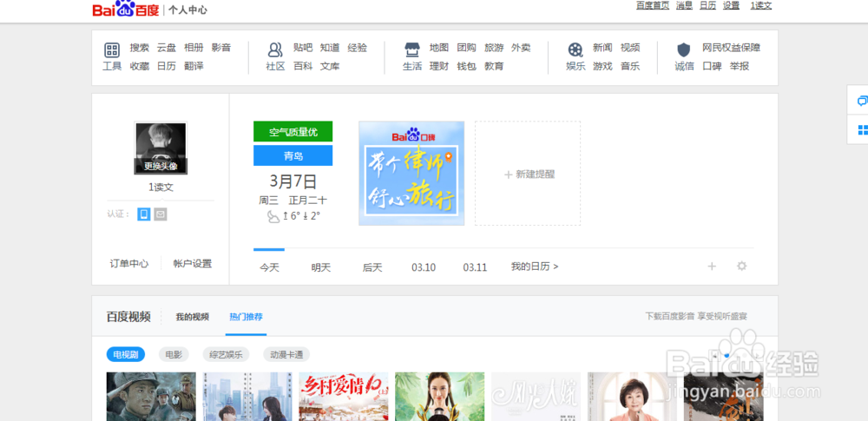Open 口碑 link
This screenshot has height=421, width=868.
[712, 66]
